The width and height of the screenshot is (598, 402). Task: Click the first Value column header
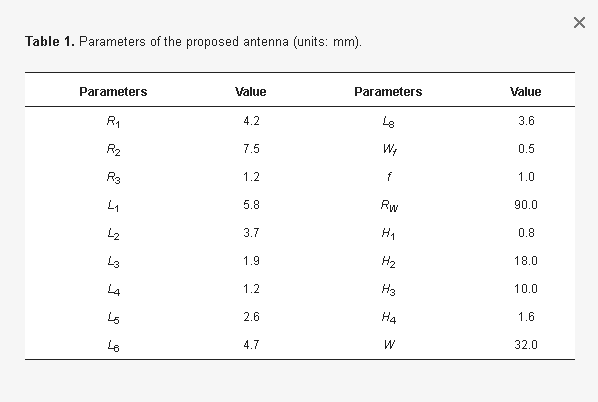click(251, 92)
